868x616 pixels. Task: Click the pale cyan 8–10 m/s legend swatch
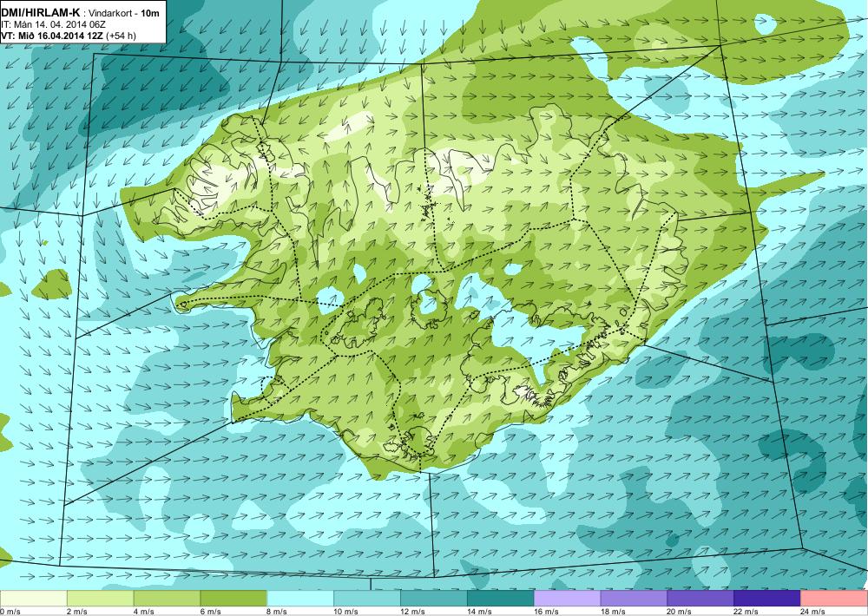click(x=300, y=599)
